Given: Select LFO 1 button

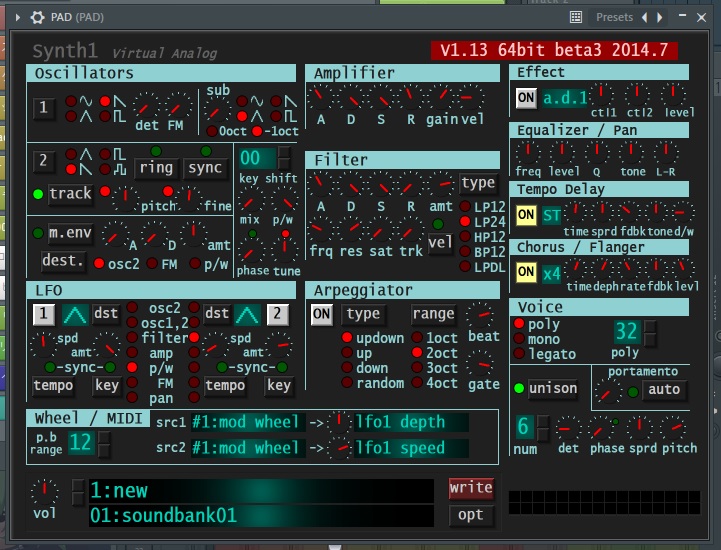Looking at the screenshot, I should click(44, 314).
